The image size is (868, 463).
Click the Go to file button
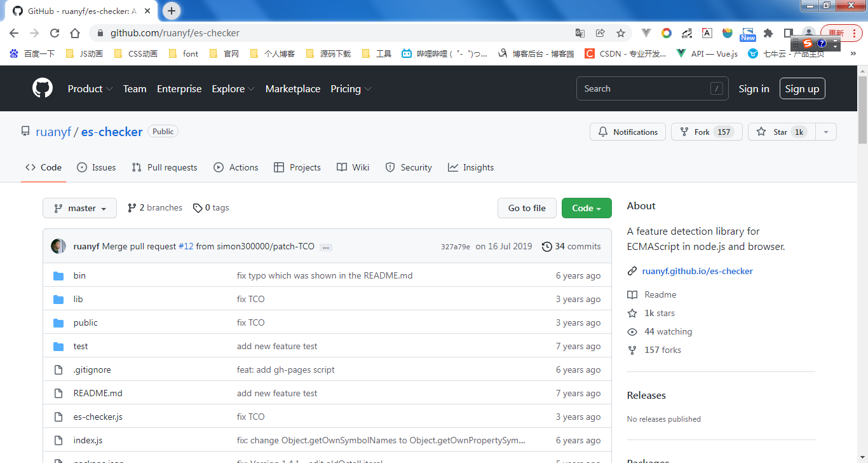click(x=527, y=208)
